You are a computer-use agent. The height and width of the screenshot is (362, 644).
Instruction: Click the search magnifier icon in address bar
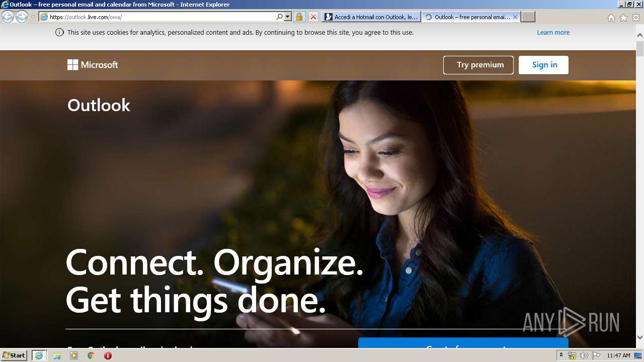point(280,17)
